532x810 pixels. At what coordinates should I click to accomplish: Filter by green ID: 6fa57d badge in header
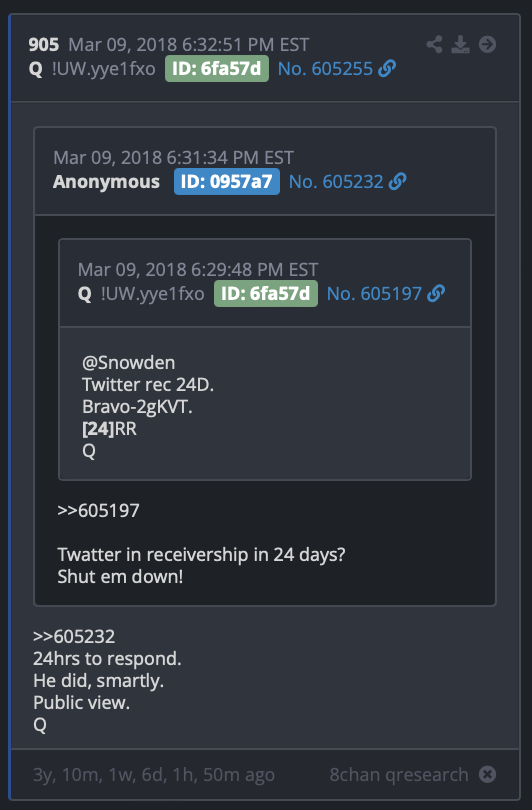click(217, 68)
